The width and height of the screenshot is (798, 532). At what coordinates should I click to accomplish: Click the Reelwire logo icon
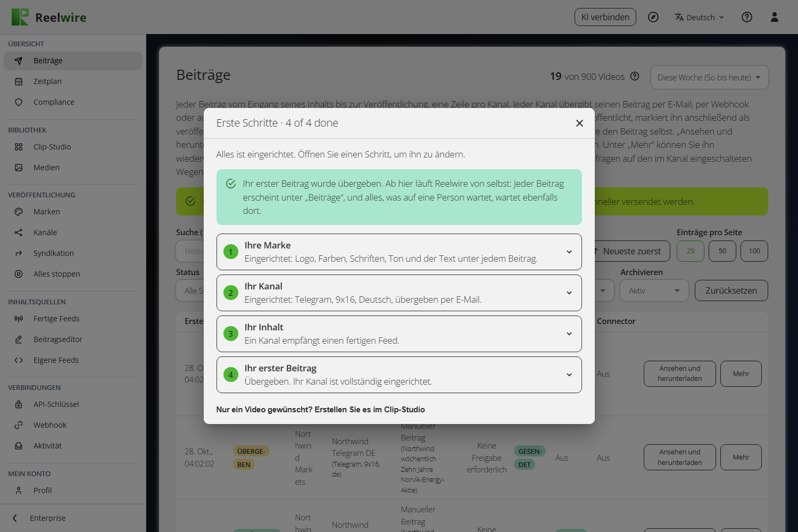tap(20, 17)
